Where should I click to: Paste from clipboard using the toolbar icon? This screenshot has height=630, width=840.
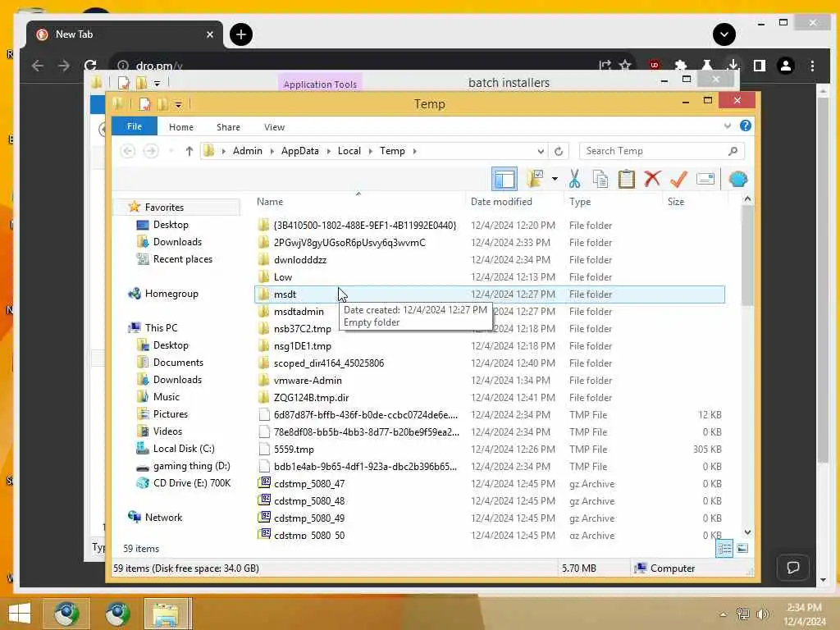point(626,179)
